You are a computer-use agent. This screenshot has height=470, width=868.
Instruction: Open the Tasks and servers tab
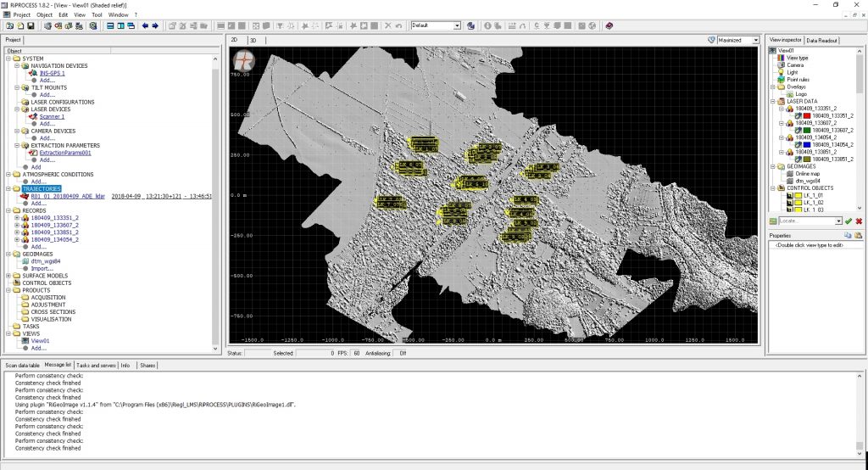point(97,366)
